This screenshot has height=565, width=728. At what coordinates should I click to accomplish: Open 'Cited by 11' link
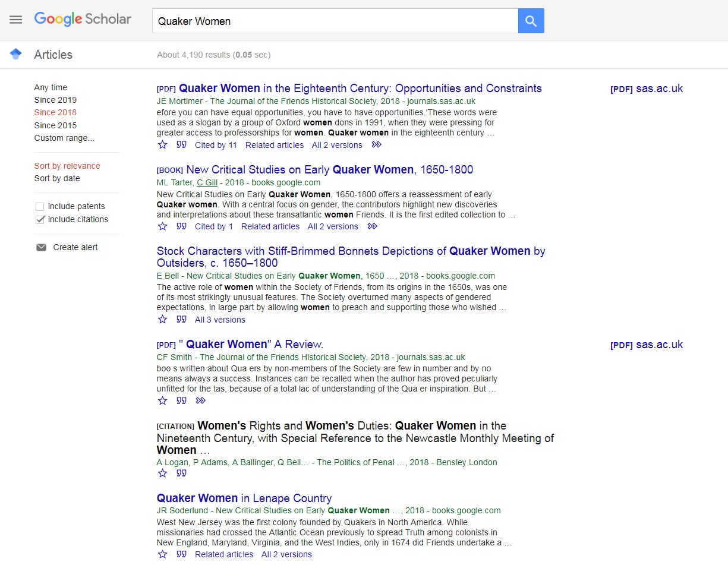(216, 145)
